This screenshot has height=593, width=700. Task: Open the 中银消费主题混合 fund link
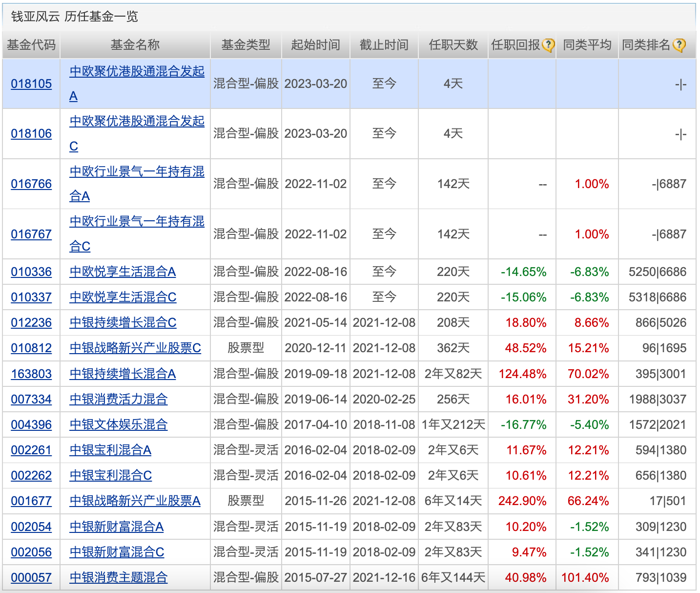[x=119, y=577]
